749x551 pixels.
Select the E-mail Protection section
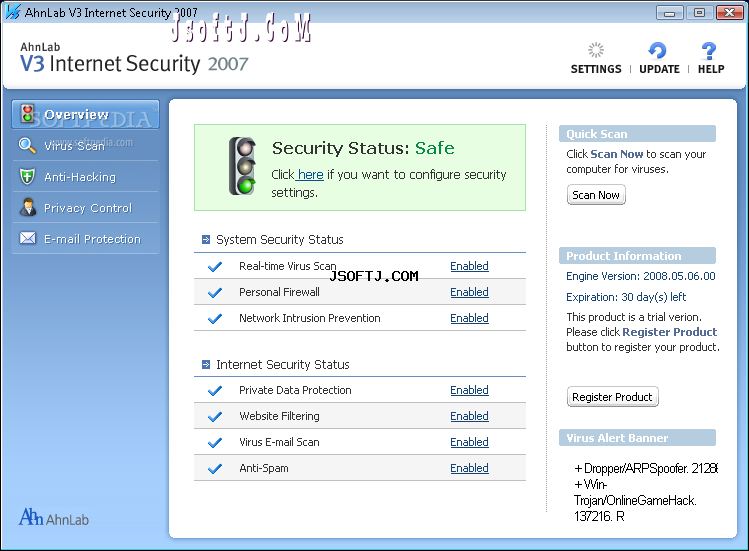pos(86,238)
